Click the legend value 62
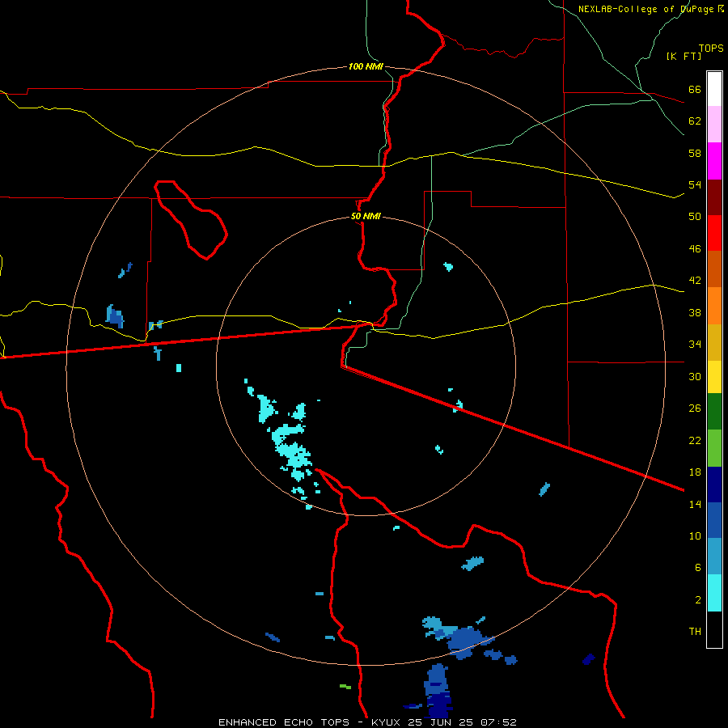Viewport: 728px width, 728px height. click(x=695, y=121)
